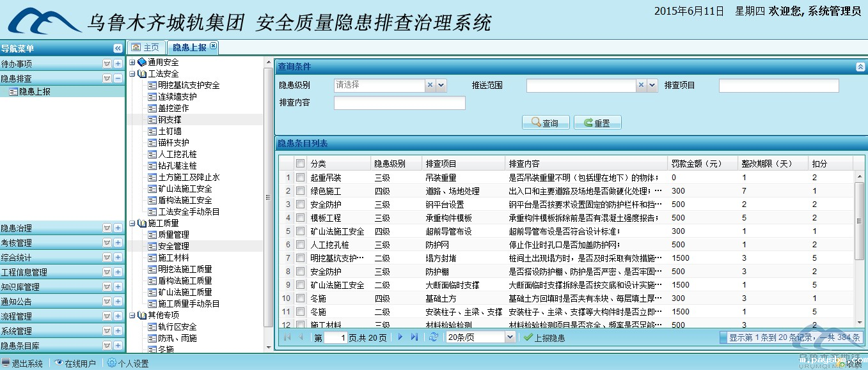868x370 pixels.
Task: Click the grid's vertical scrollbar
Action: coord(859,220)
